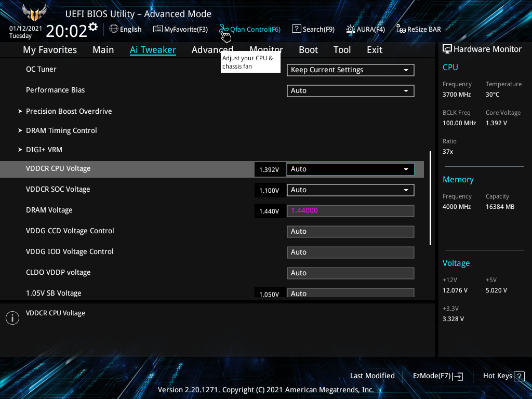Open MyFavorite(F3) folder icon
Screen dimensions: 532x399
[157, 29]
